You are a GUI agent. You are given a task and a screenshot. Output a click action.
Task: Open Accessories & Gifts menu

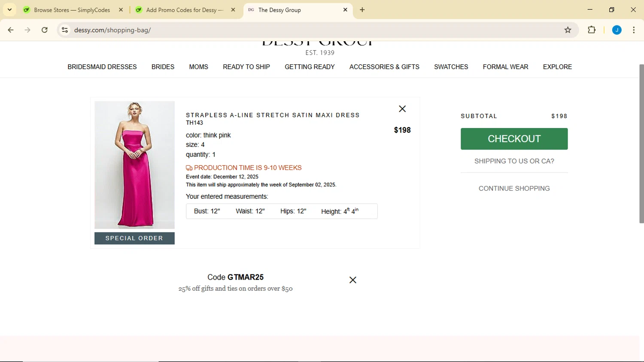384,67
